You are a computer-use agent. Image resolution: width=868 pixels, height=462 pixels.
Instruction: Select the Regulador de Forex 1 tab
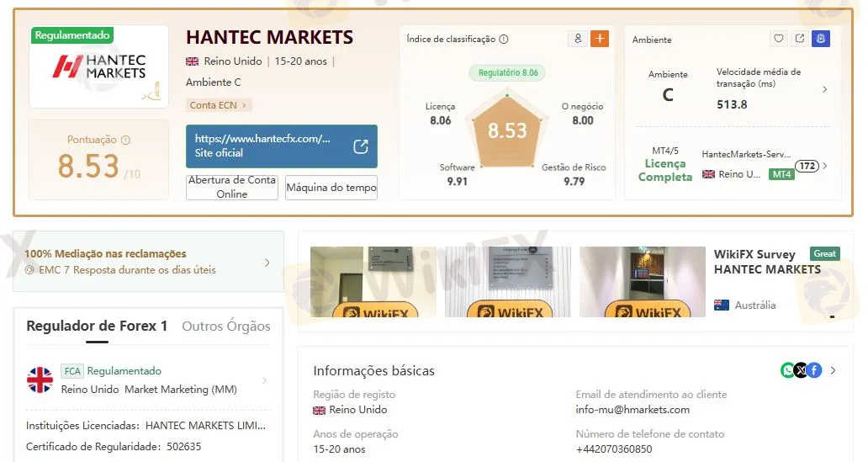(97, 327)
